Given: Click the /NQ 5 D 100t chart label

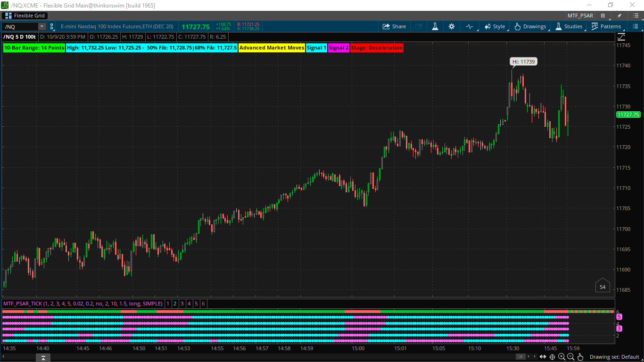Looking at the screenshot, I should coord(20,37).
